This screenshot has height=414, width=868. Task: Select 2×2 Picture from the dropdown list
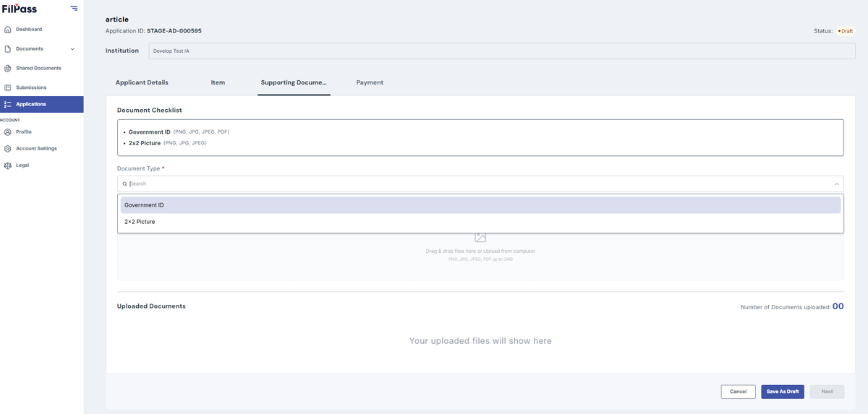480,222
